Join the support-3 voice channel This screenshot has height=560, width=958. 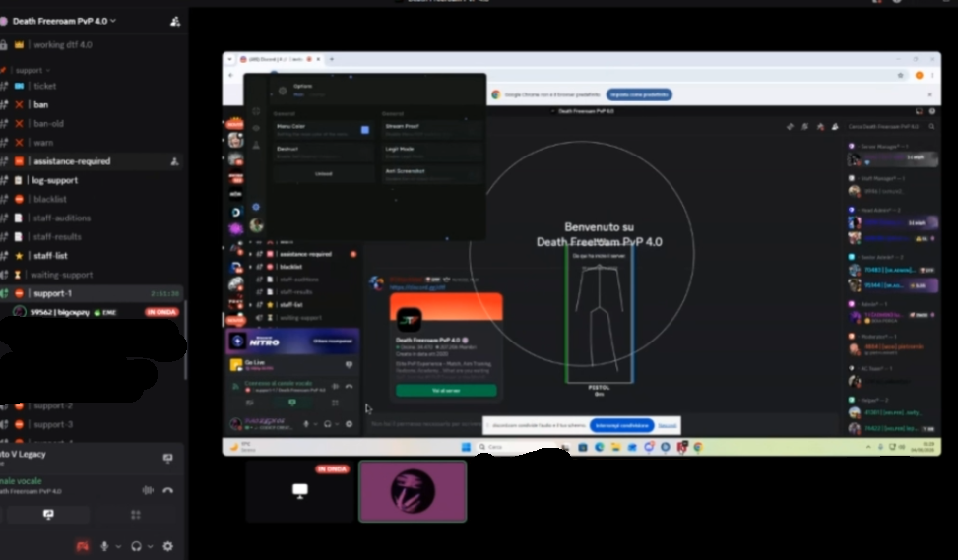tap(52, 424)
